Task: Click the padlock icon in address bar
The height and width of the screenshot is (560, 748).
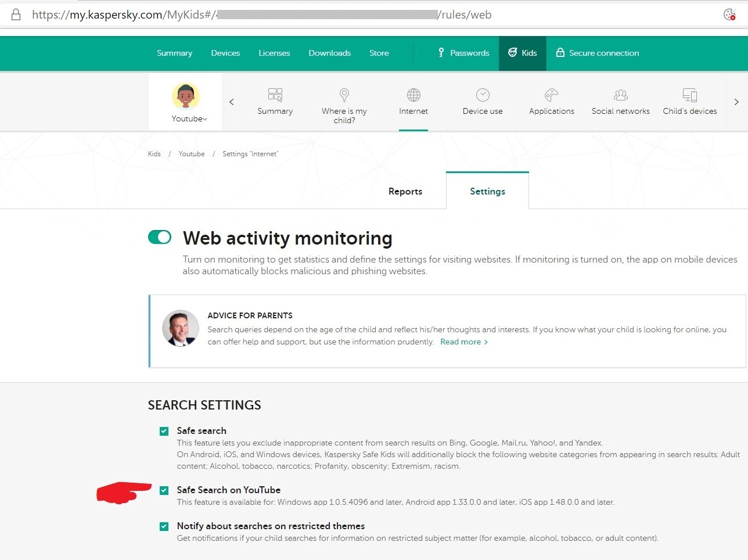Action: tap(16, 15)
